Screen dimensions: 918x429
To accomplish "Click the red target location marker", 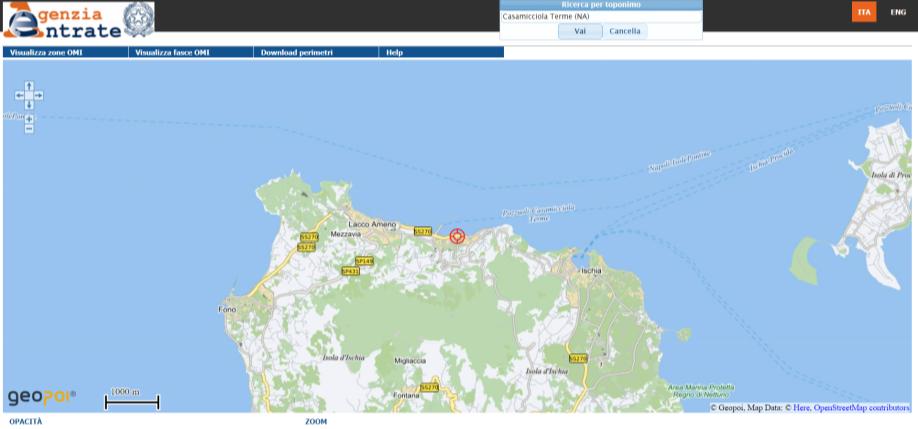I will coord(458,236).
